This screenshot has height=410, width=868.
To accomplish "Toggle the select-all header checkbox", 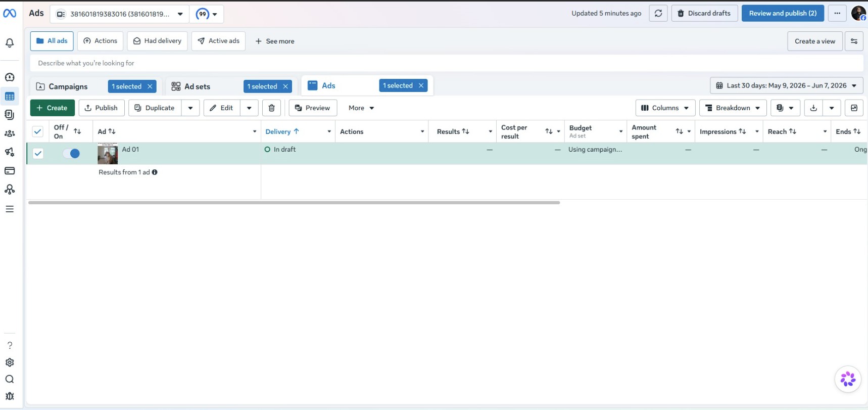I will pyautogui.click(x=38, y=131).
